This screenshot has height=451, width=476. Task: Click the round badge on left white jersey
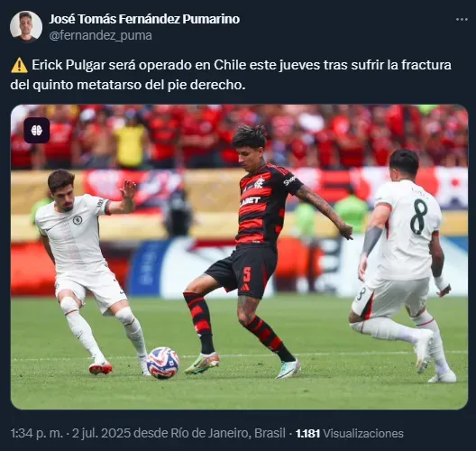(78, 220)
